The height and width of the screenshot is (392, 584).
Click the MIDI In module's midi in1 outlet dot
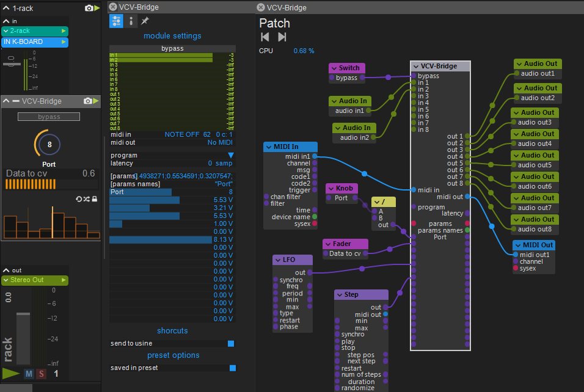pyautogui.click(x=315, y=156)
